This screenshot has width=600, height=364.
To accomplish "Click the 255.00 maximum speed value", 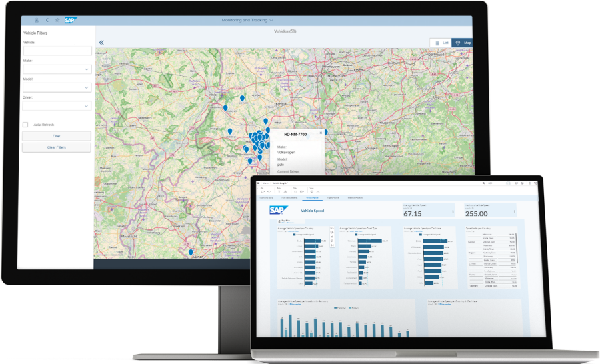I will pyautogui.click(x=477, y=214).
